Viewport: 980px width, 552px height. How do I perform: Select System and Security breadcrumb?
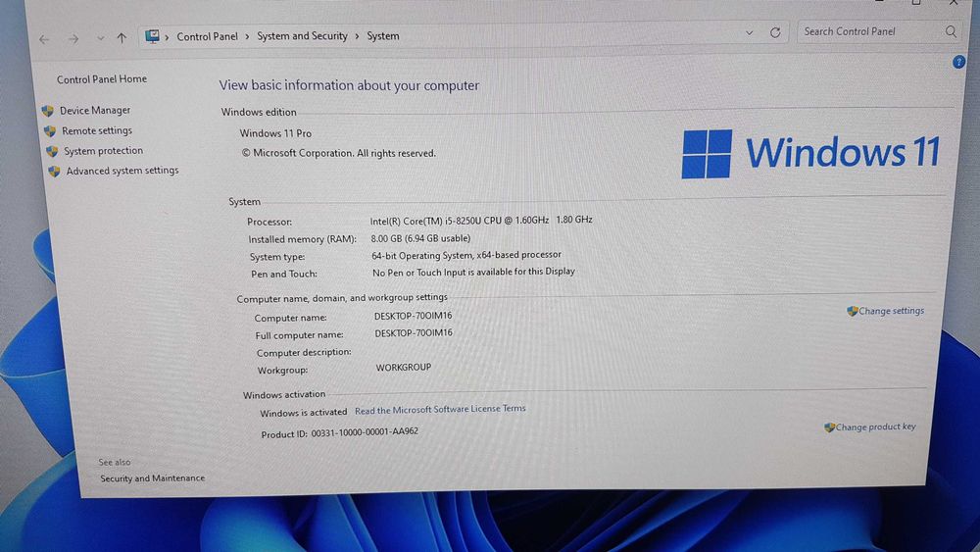[x=302, y=35]
